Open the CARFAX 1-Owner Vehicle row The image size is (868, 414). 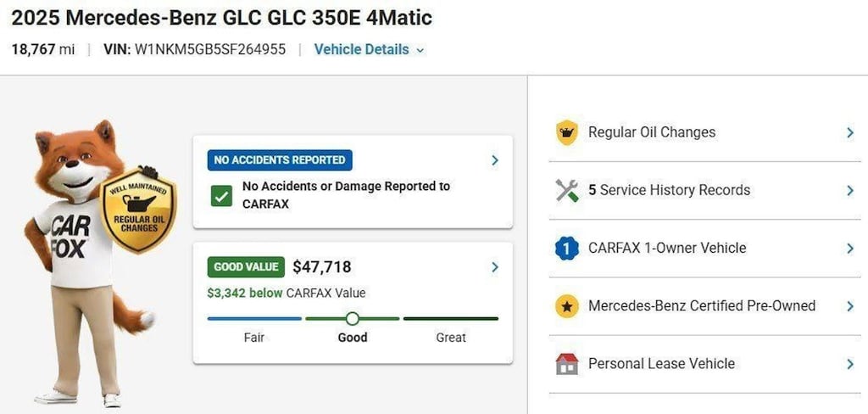point(704,249)
